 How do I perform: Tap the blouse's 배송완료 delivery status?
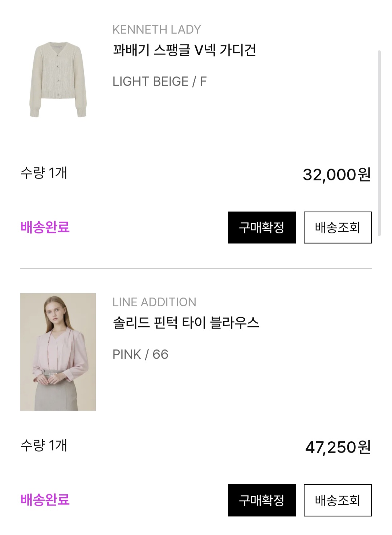click(45, 500)
